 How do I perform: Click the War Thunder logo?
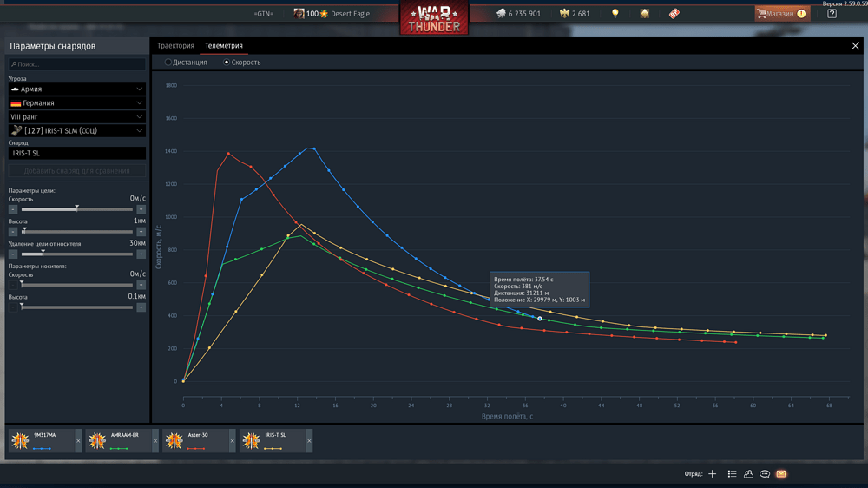tap(434, 18)
